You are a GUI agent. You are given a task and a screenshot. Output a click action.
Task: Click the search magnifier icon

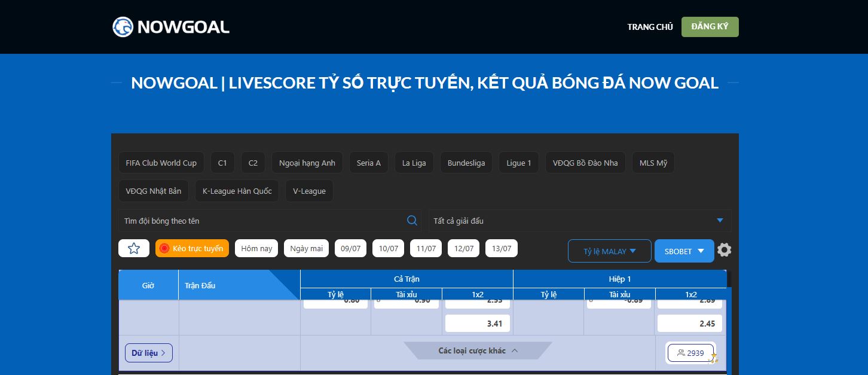(412, 221)
